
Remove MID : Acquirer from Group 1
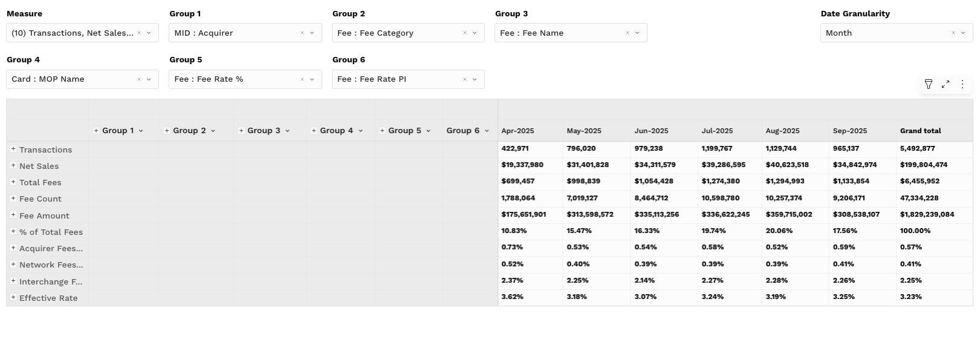point(302,33)
